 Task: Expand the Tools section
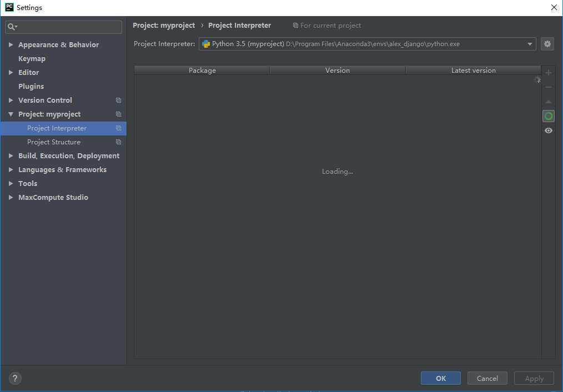(x=11, y=183)
